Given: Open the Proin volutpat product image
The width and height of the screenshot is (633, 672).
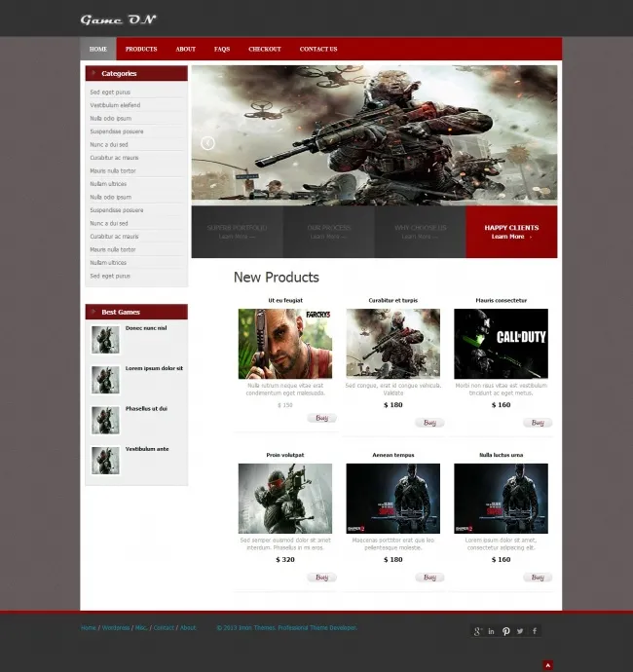Looking at the screenshot, I should tap(285, 499).
